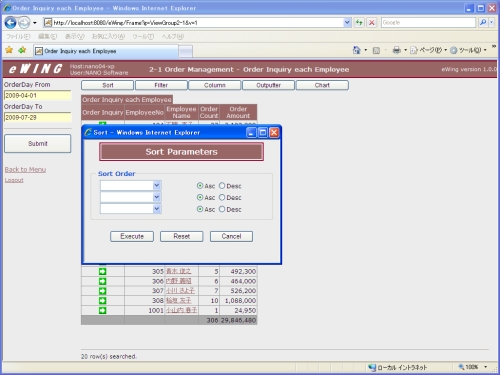Open the ページ(P) command bar menu
Viewport: 500px width, 375px height.
point(428,50)
